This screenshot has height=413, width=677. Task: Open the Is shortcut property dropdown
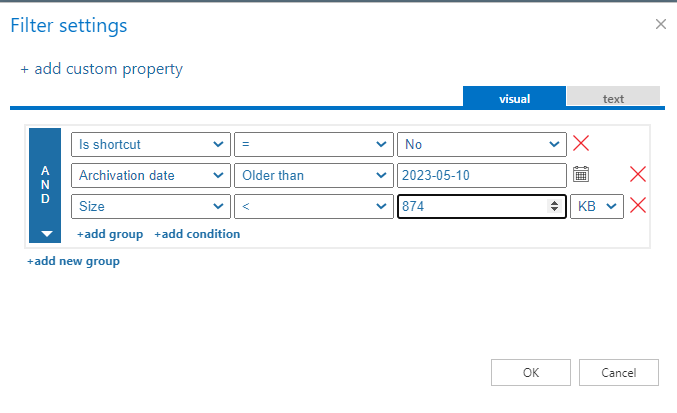tap(151, 144)
